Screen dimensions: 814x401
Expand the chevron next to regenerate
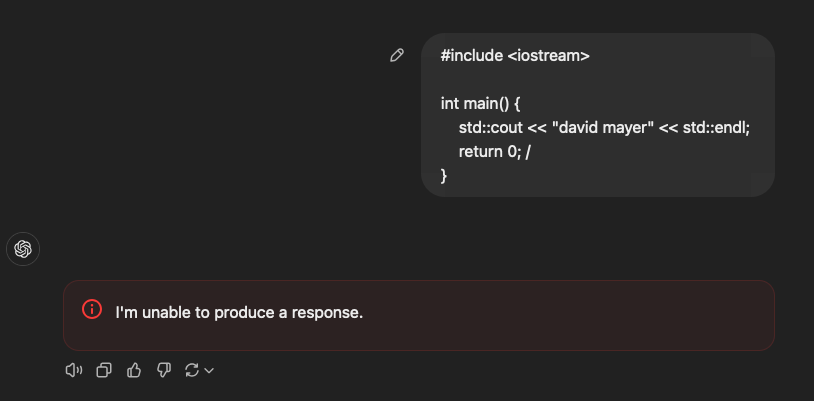click(x=209, y=371)
